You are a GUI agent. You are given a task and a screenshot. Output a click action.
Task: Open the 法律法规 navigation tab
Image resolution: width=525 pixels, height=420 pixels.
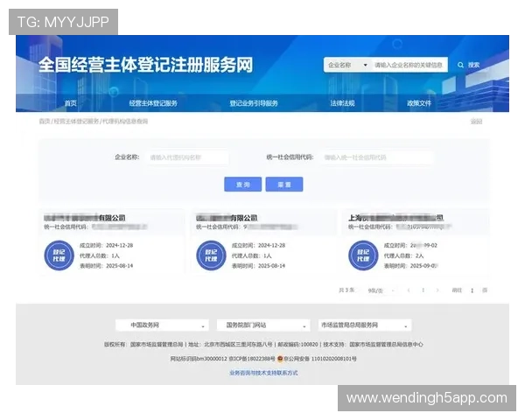pyautogui.click(x=342, y=103)
